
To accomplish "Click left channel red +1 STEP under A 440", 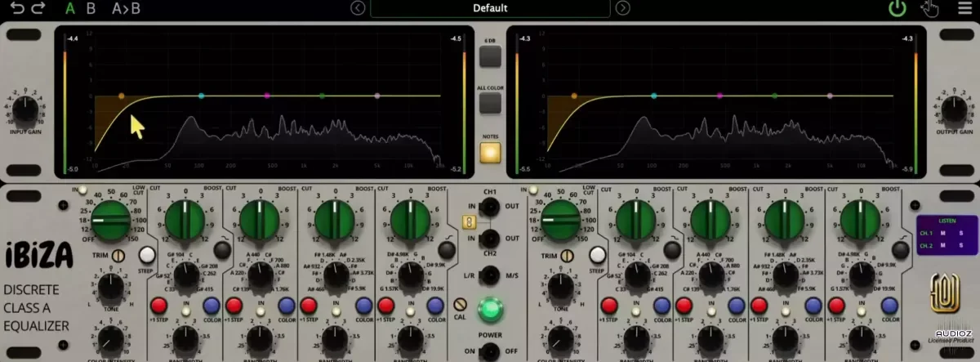I will pos(234,306).
